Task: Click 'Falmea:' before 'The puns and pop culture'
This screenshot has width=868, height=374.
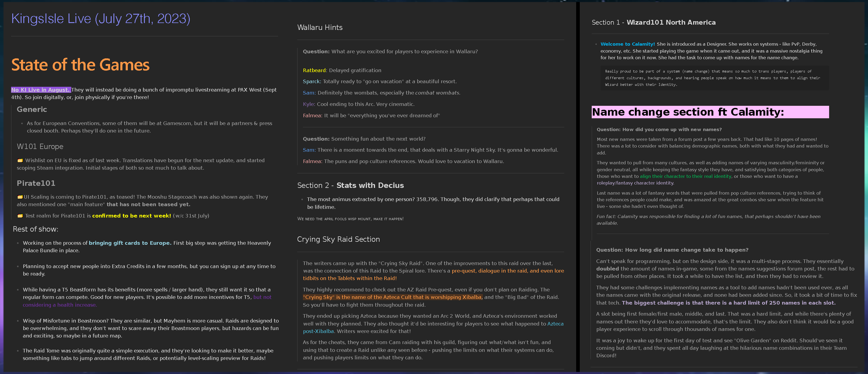Action: pos(312,161)
